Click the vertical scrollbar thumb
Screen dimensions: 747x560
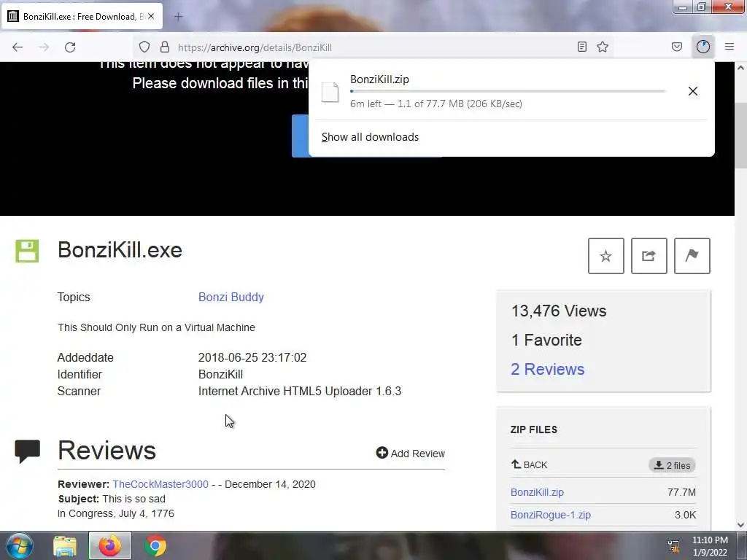coord(740,135)
